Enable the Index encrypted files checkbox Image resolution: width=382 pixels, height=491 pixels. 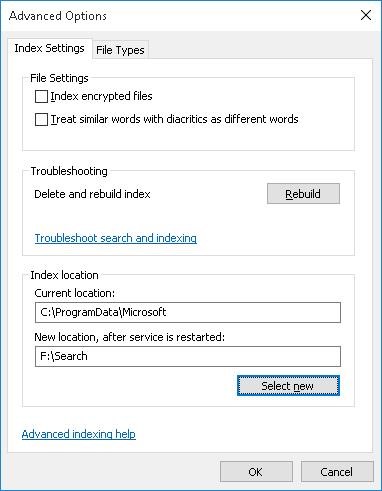[41, 97]
